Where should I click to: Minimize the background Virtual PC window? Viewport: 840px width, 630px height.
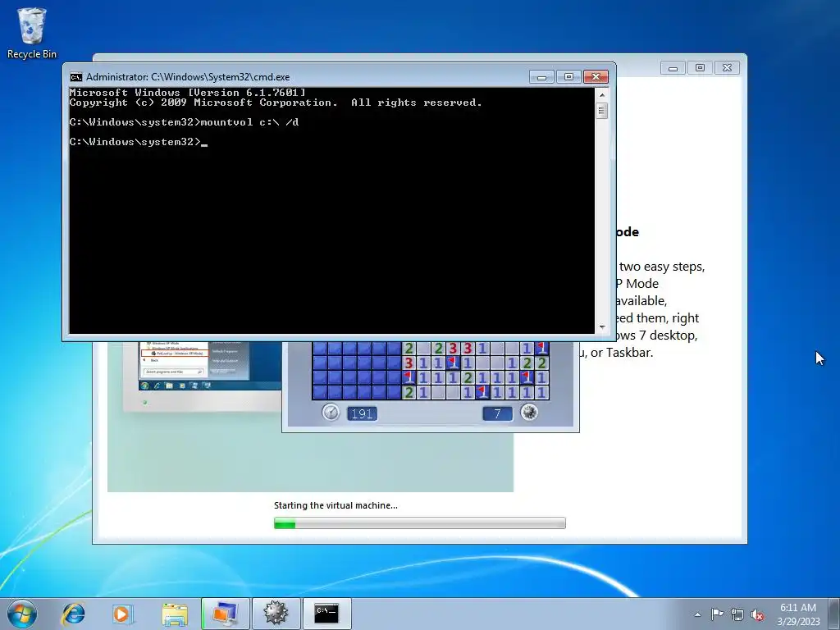coord(673,68)
